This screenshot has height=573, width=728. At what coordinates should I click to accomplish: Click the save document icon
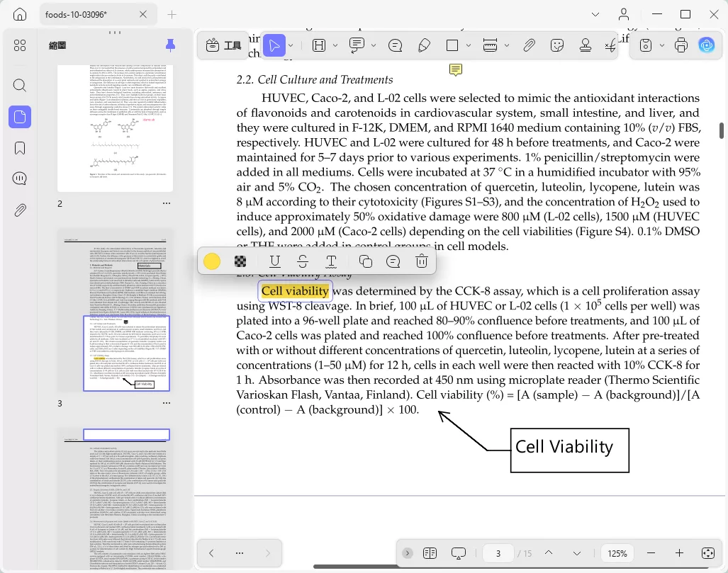645,45
